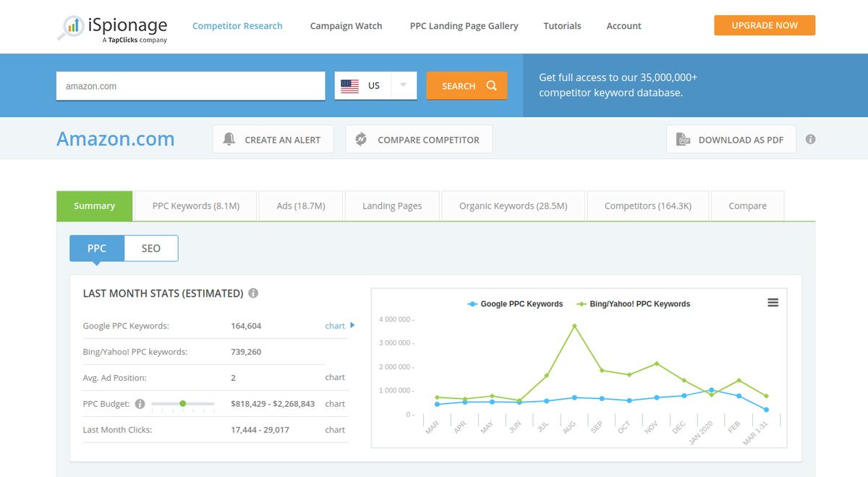Click Create an Alert button
This screenshot has height=477, width=868.
click(273, 139)
